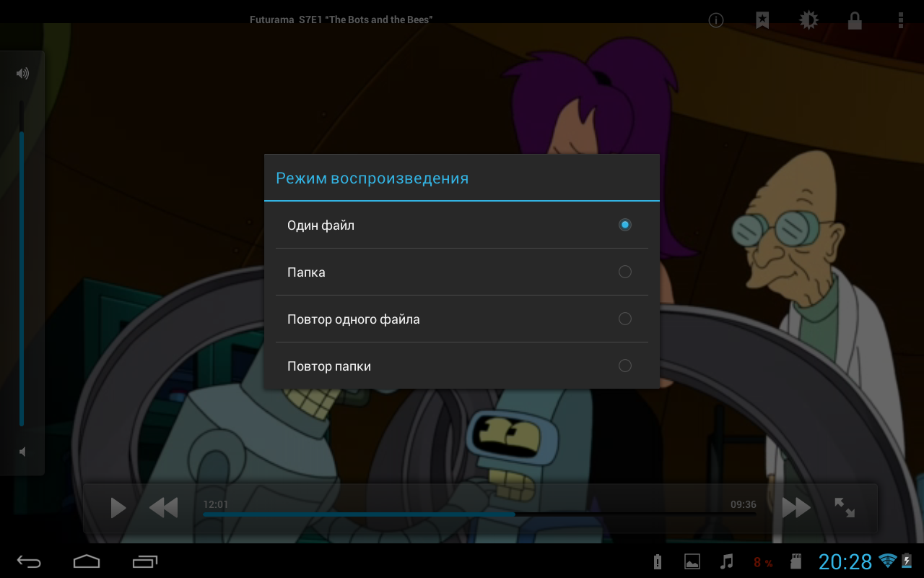Tap the 20:28 system clock
The image size is (924, 578).
click(845, 561)
